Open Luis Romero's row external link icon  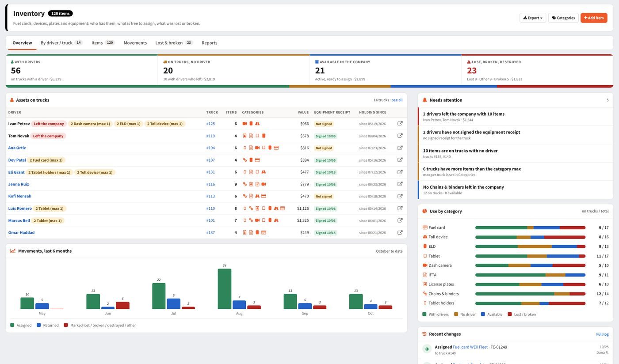pos(400,209)
